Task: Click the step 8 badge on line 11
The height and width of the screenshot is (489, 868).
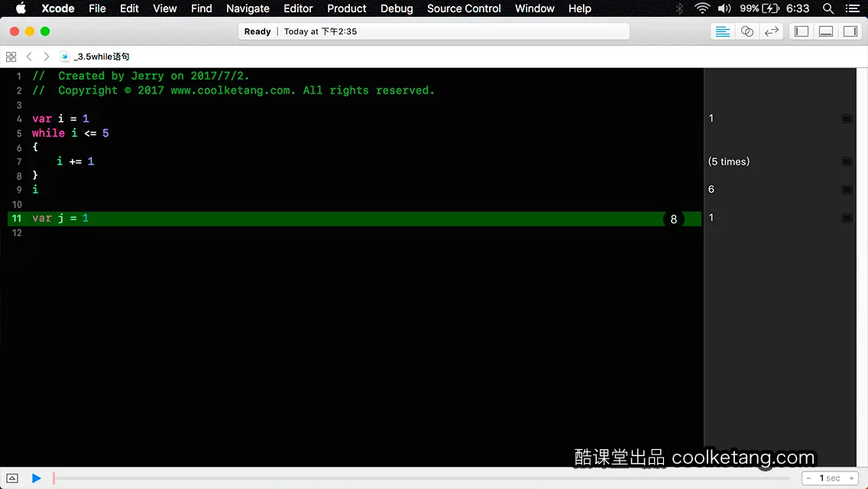Action: pyautogui.click(x=674, y=219)
